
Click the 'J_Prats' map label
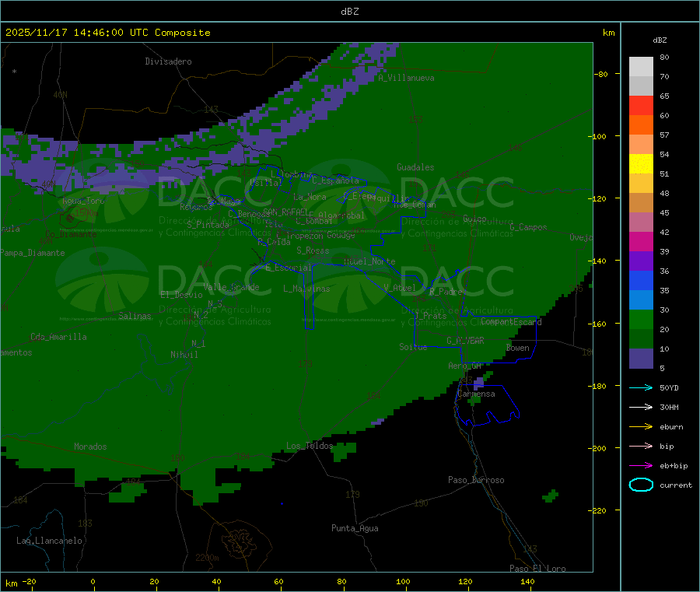tap(431, 316)
